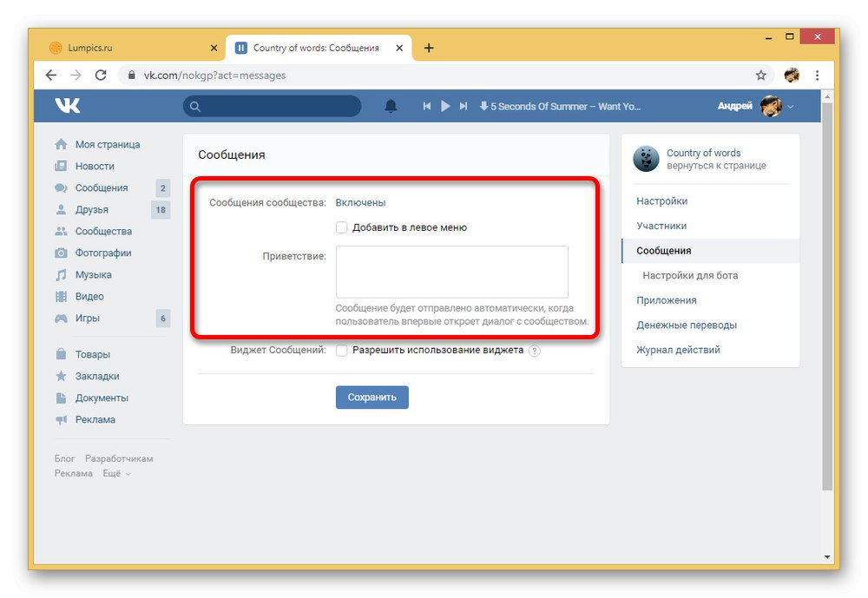Click вернуться к странице link
This screenshot has width=868, height=598.
[x=716, y=166]
